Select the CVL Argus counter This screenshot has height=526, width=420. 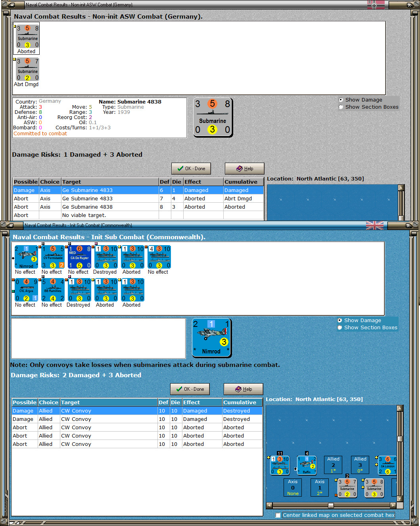[x=26, y=290]
